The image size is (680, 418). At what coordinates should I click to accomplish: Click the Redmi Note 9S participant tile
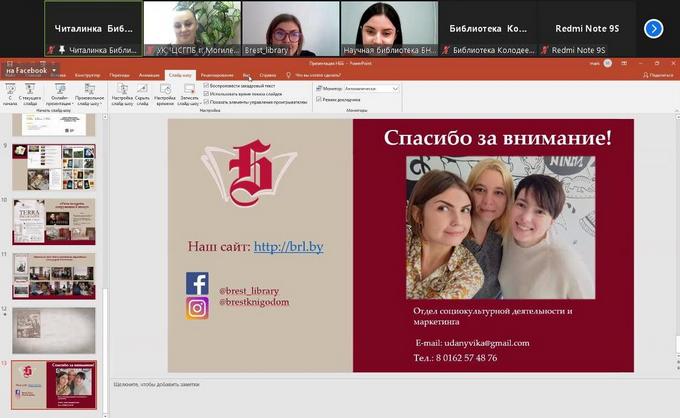click(x=587, y=29)
